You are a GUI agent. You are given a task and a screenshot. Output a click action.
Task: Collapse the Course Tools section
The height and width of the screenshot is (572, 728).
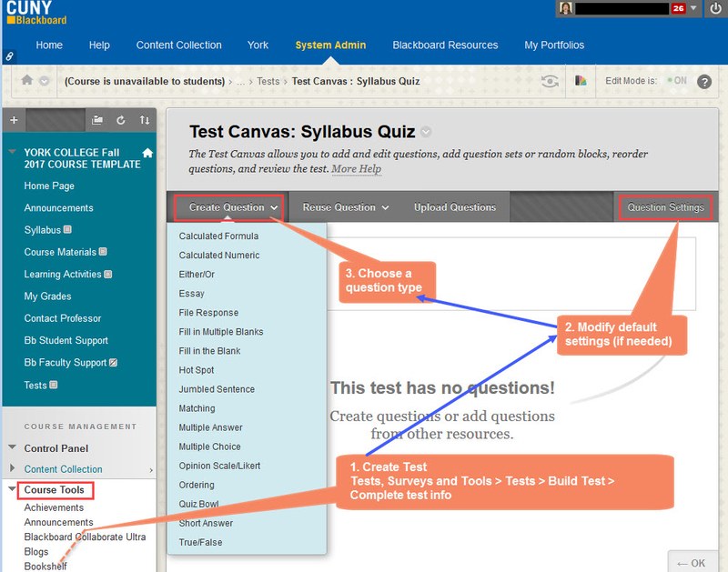point(13,490)
